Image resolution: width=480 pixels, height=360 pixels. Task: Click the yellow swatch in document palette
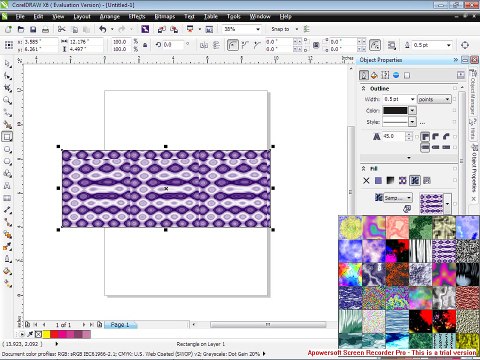click(x=46, y=334)
